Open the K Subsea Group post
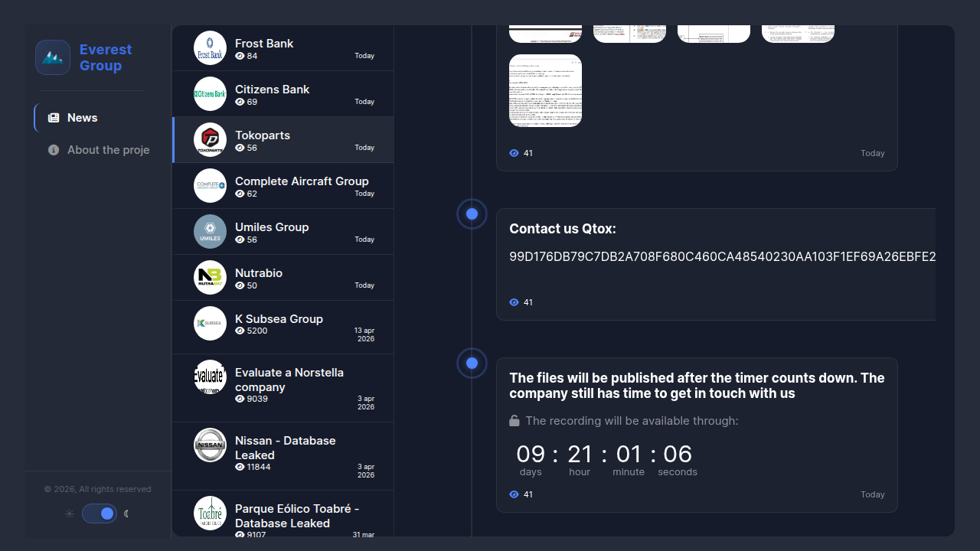980x551 pixels. tap(279, 319)
